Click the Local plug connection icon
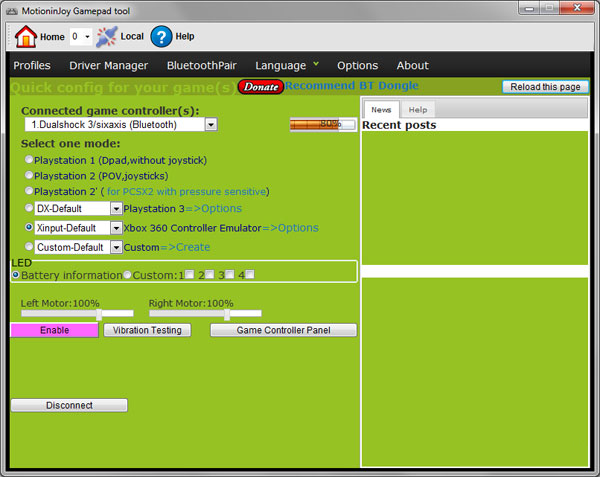 [107, 37]
